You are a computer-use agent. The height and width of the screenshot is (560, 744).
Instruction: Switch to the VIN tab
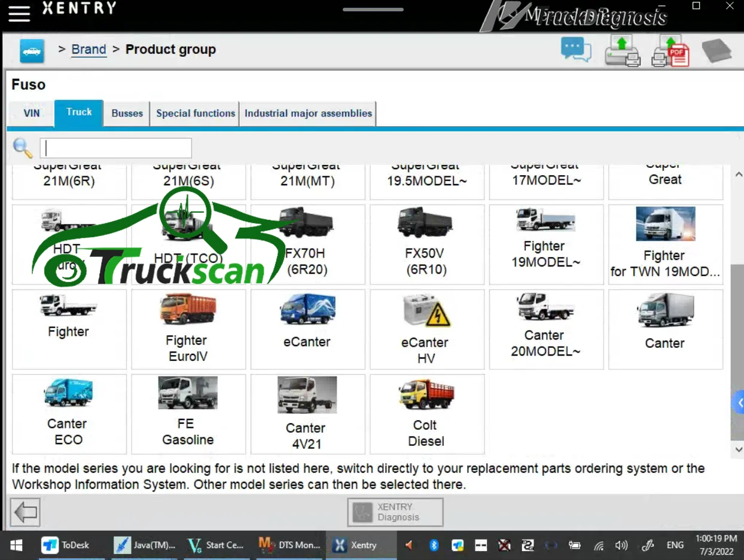click(x=32, y=114)
